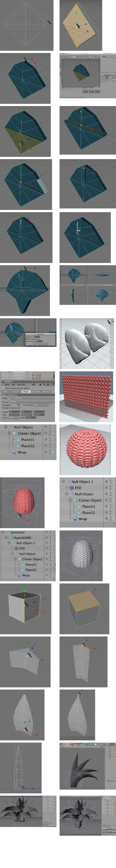Switch to the Transform tab
Viewport: 116px width, 868px height.
[x=36, y=392]
